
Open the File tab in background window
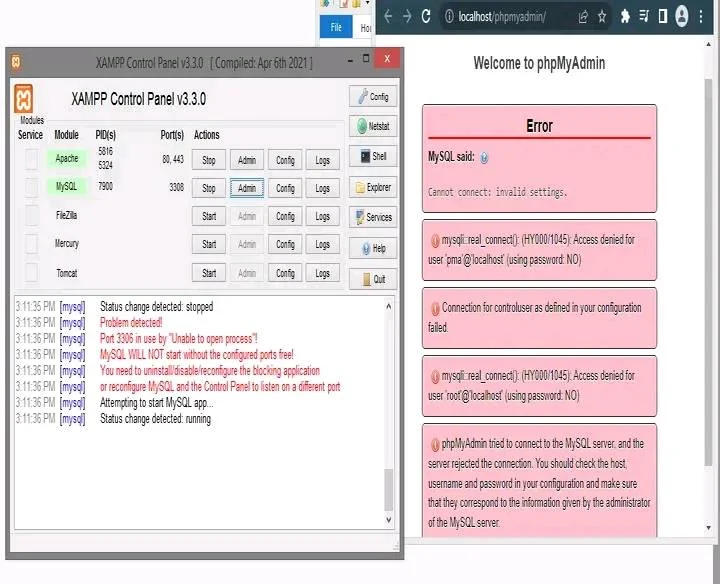[336, 27]
